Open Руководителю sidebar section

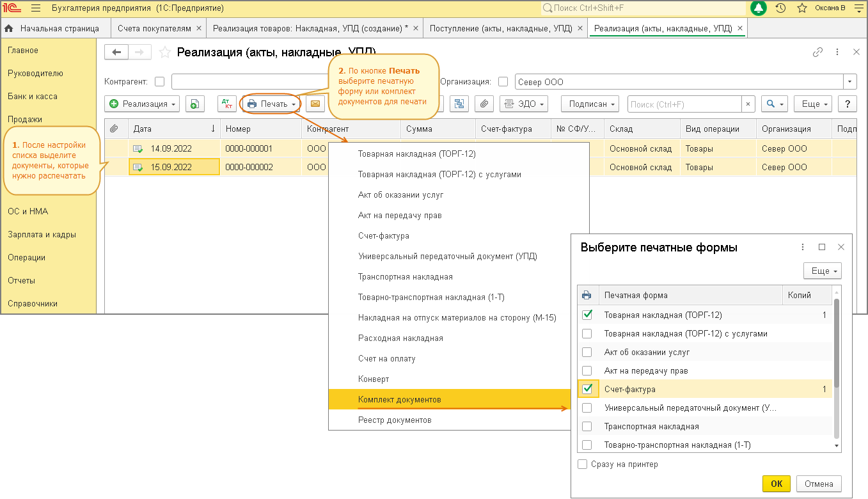pos(36,74)
